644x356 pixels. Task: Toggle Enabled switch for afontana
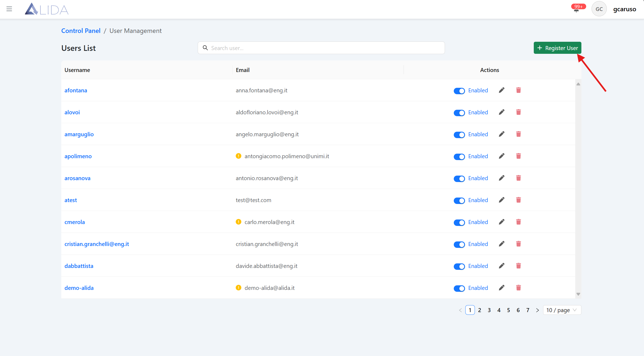click(x=459, y=91)
